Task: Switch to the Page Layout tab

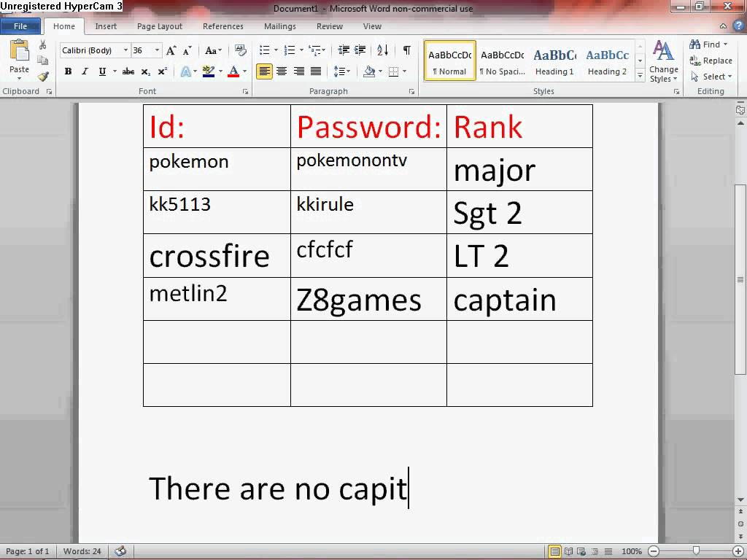Action: (x=160, y=26)
